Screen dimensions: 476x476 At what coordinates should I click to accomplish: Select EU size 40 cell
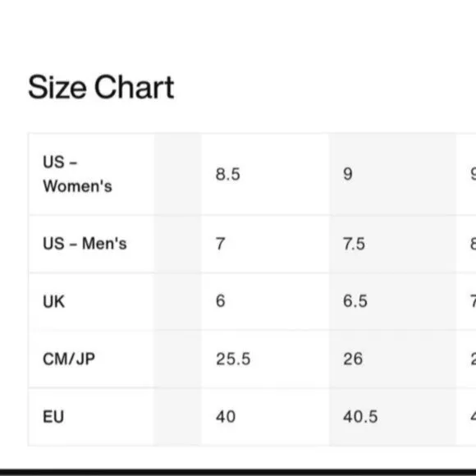pyautogui.click(x=265, y=417)
